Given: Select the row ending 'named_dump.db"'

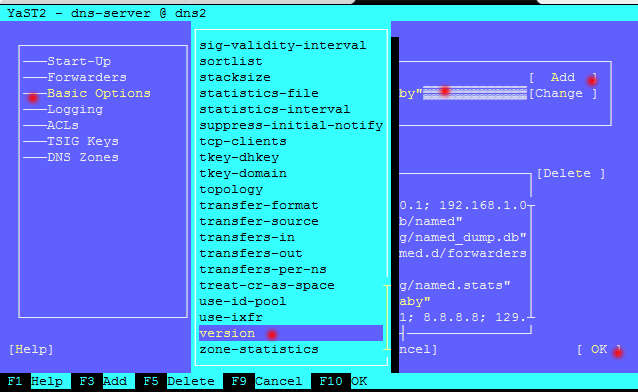Looking at the screenshot, I should pyautogui.click(x=463, y=237).
